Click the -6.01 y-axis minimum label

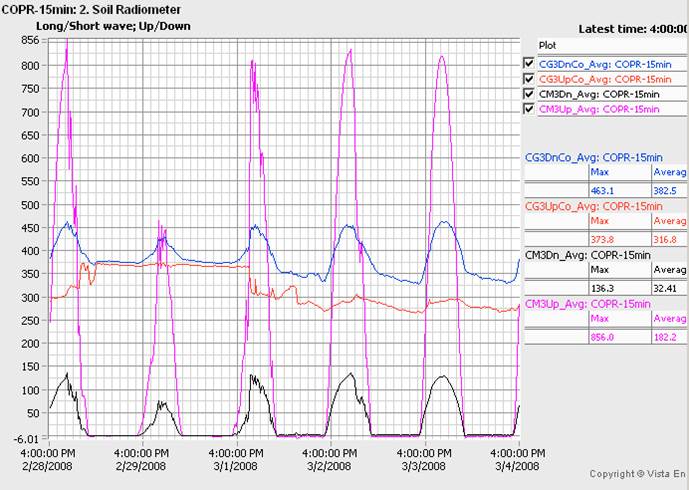27,438
